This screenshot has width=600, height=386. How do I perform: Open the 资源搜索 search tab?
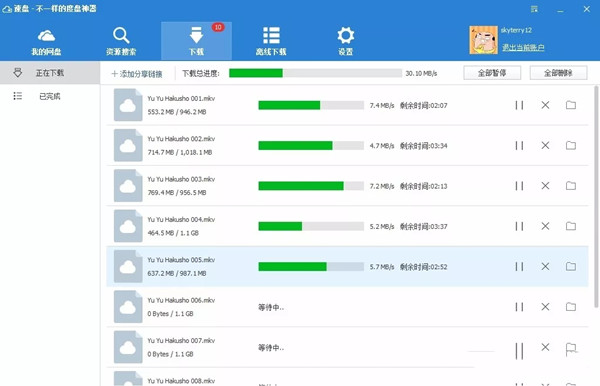pyautogui.click(x=121, y=41)
